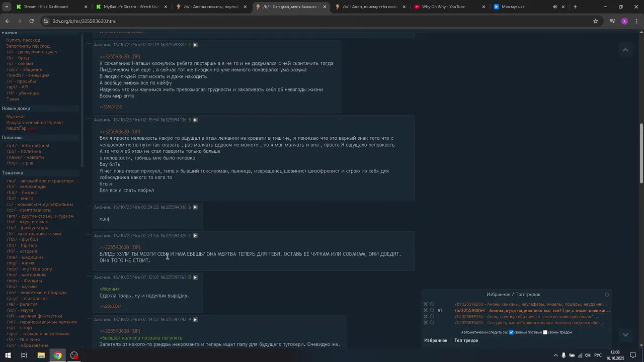Show hidden system tray icons
The image size is (644, 362).
555,355
